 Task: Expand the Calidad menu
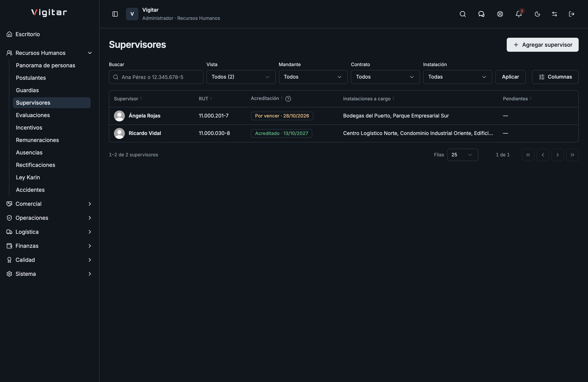pos(49,260)
